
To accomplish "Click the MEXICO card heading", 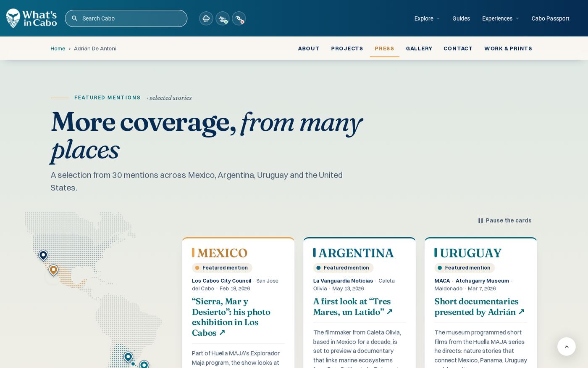I will click(x=222, y=253).
